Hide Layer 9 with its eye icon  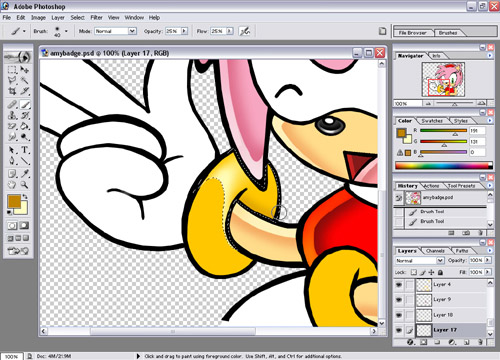pos(399,300)
